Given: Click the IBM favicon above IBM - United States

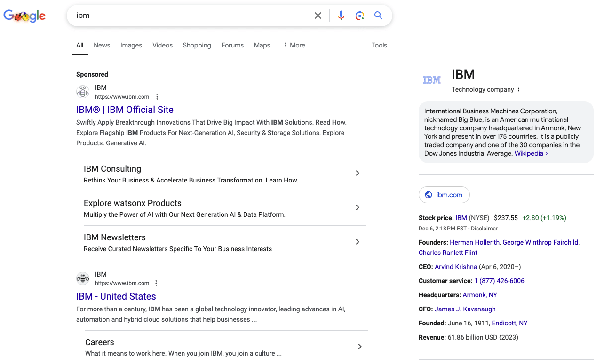Looking at the screenshot, I should coord(83,278).
